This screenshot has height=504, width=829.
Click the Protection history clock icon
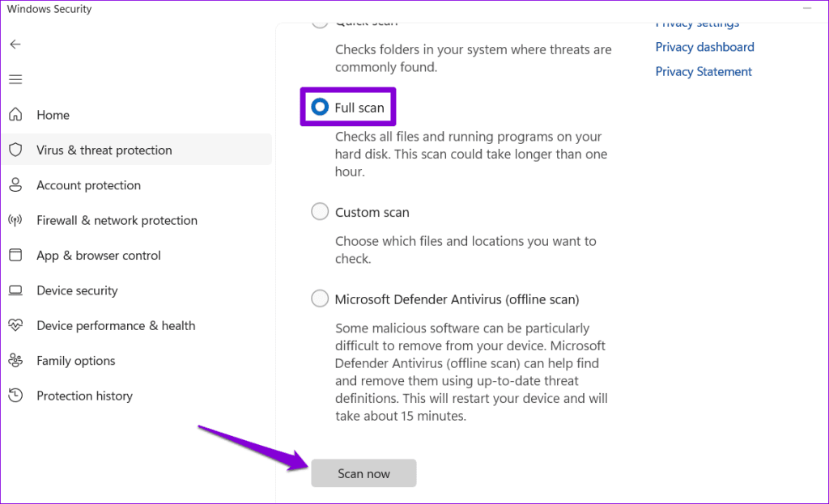(x=15, y=396)
